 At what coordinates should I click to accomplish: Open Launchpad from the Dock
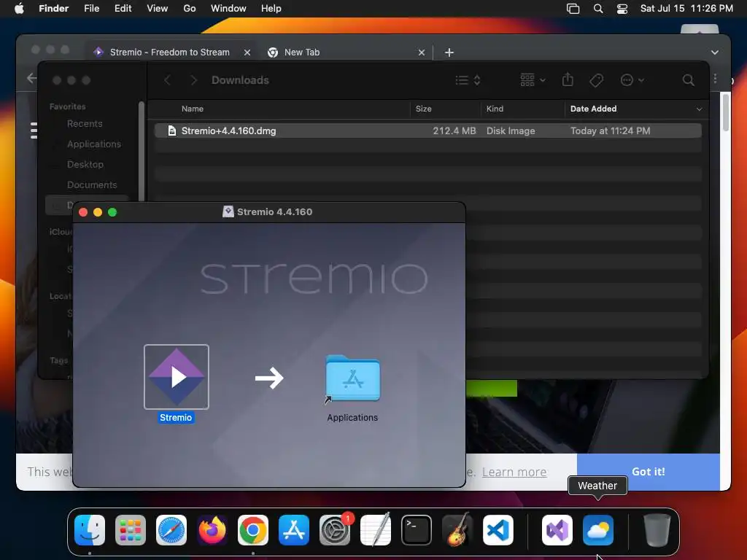[131, 529]
